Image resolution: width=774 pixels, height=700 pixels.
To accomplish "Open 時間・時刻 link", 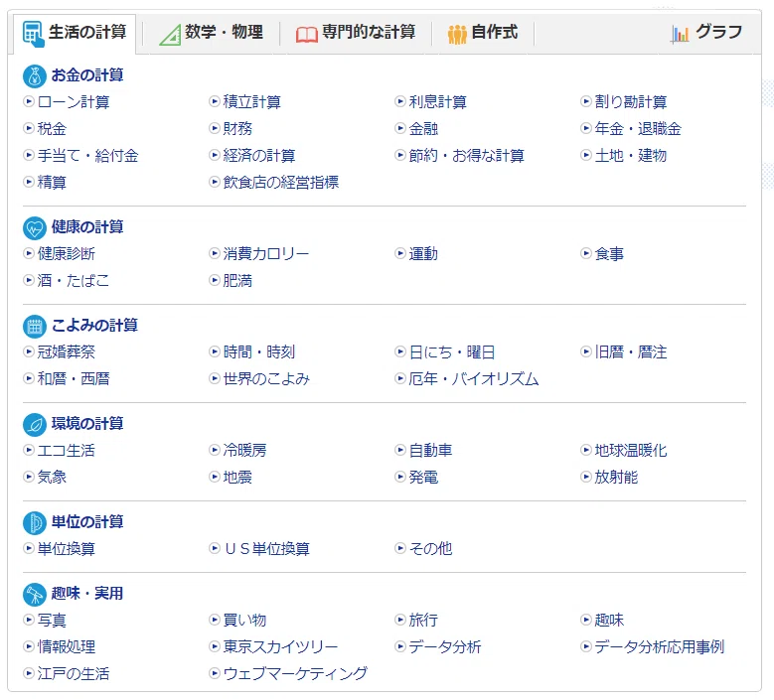I will pyautogui.click(x=259, y=351).
